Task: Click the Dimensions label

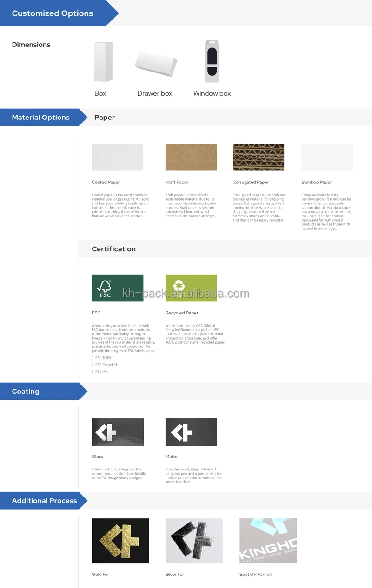Action: pyautogui.click(x=31, y=45)
